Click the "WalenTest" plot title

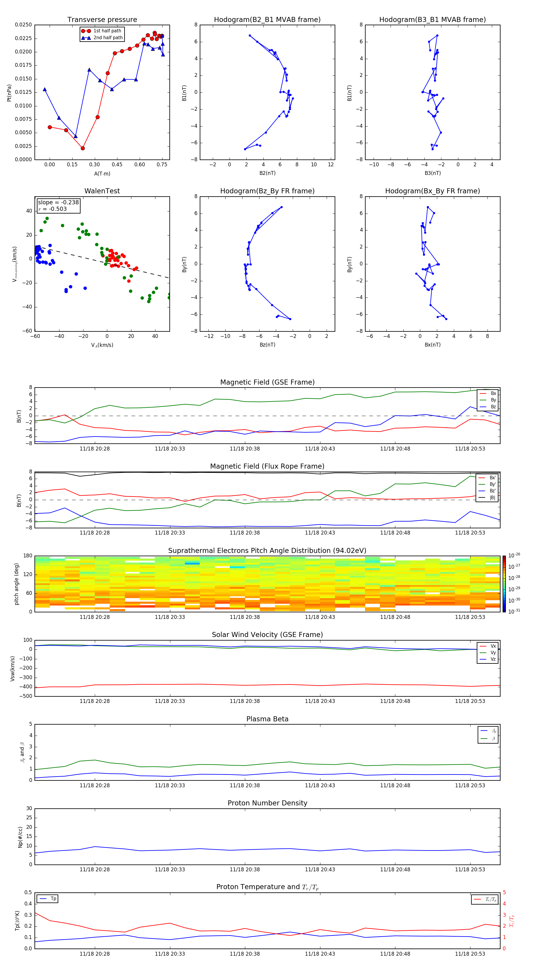102,191
